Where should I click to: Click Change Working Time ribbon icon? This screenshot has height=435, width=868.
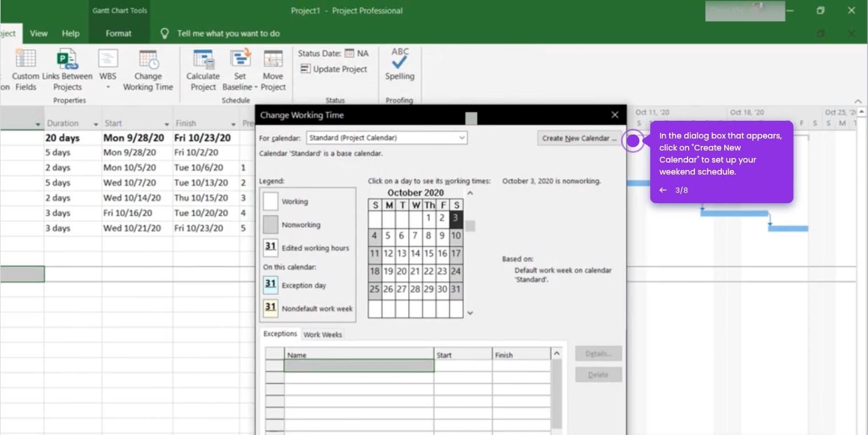point(148,60)
